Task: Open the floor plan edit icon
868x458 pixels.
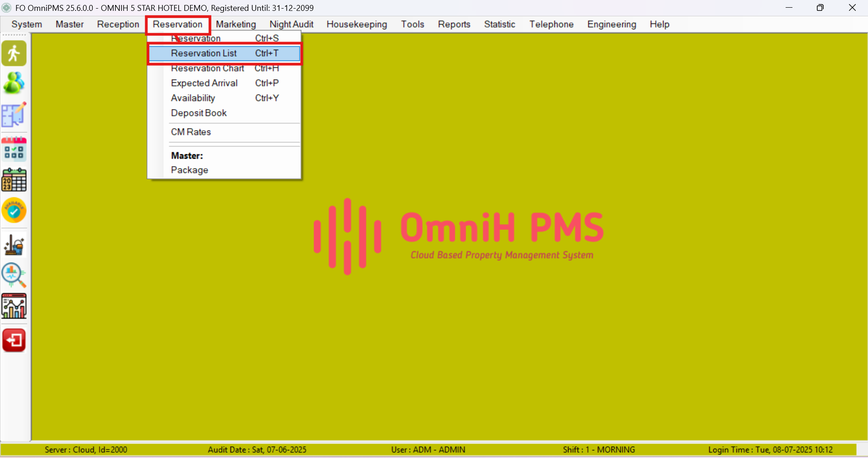Action: pos(14,115)
